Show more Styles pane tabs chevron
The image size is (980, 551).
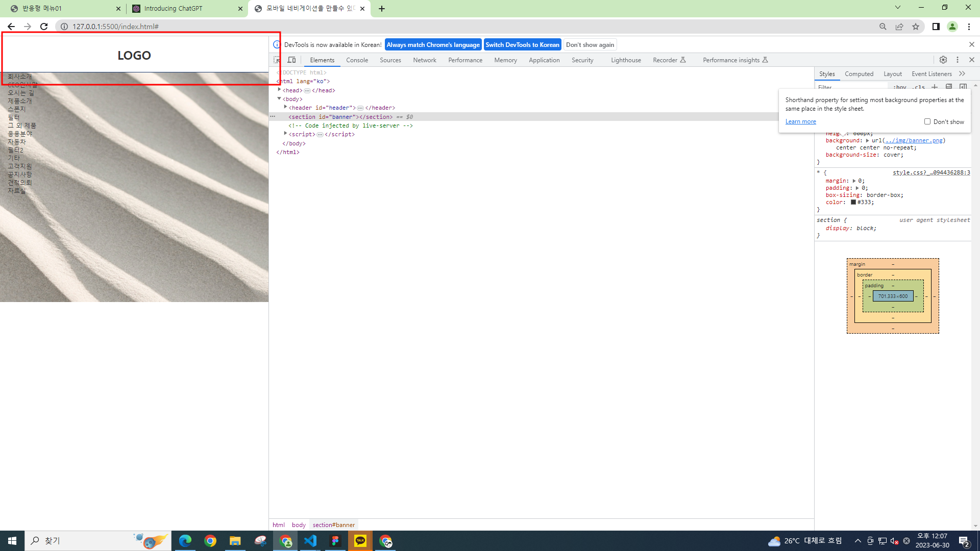962,74
